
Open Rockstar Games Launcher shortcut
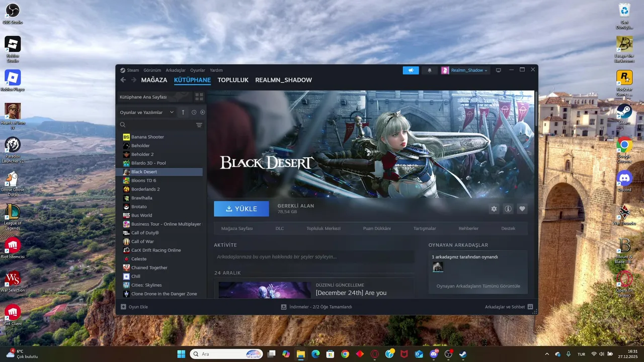click(624, 83)
